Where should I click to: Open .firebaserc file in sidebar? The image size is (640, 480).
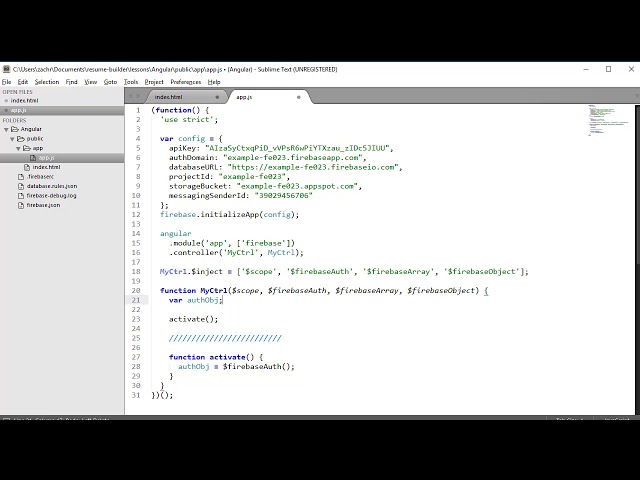tap(40, 177)
